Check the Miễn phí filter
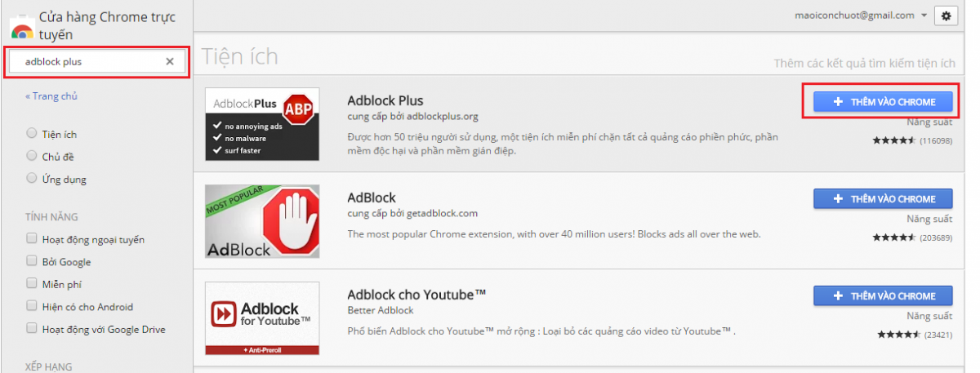980x373 pixels. 31,284
